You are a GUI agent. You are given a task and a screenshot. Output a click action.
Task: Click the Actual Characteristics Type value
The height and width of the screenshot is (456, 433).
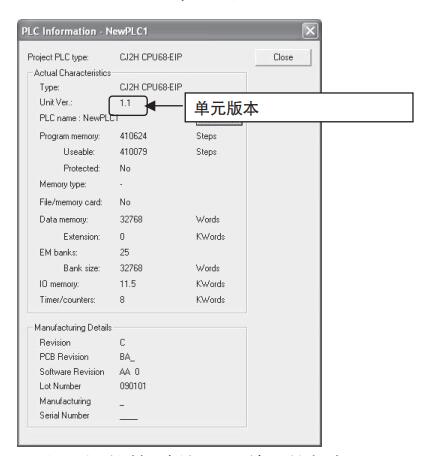tap(151, 87)
